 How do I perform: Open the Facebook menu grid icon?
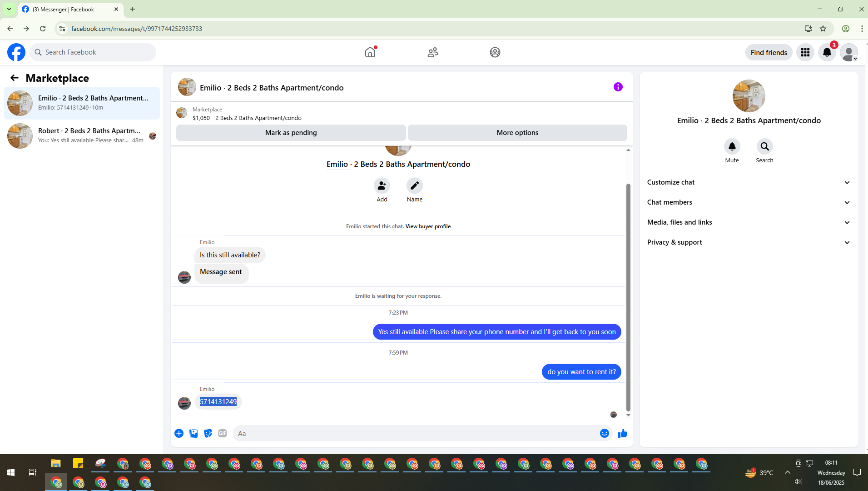805,52
